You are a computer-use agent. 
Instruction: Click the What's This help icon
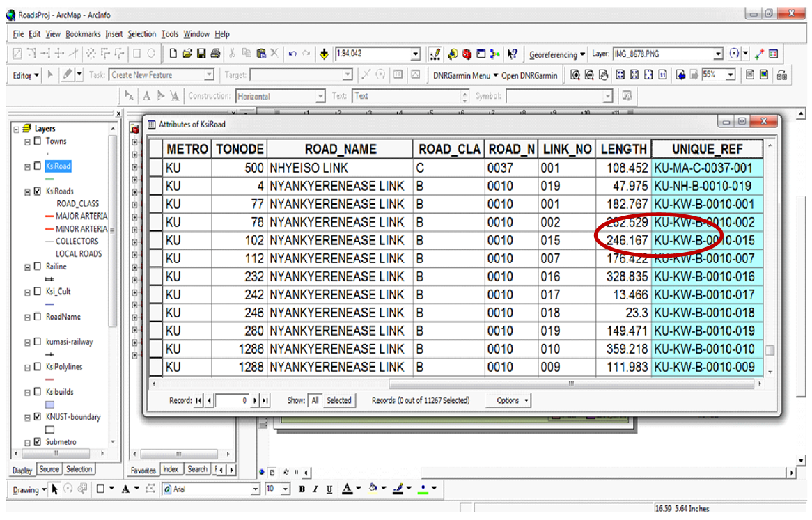point(513,54)
